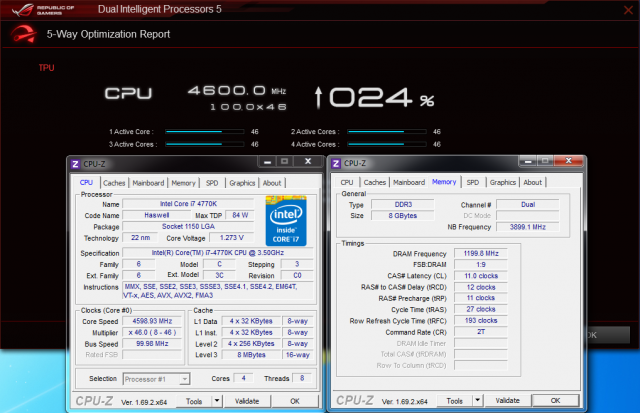Click the DRAM Frequency value 1199.8 MHz

coord(481,253)
